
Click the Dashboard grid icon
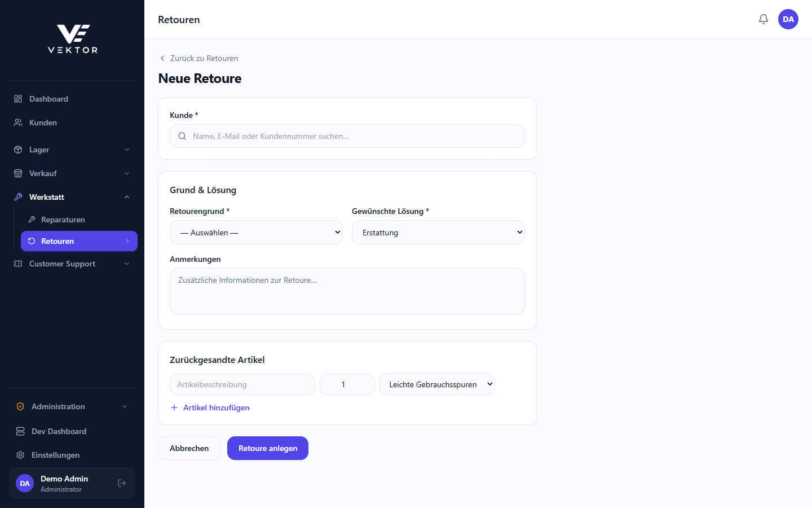[18, 99]
